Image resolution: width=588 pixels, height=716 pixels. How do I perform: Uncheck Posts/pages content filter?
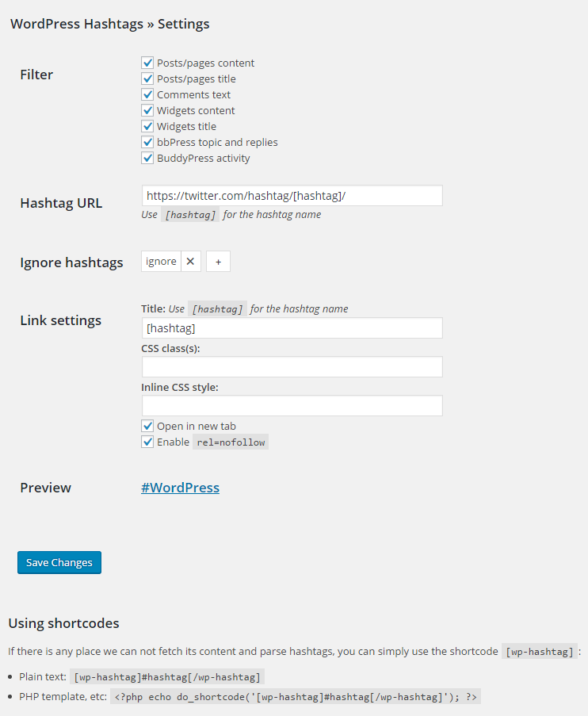(x=147, y=63)
